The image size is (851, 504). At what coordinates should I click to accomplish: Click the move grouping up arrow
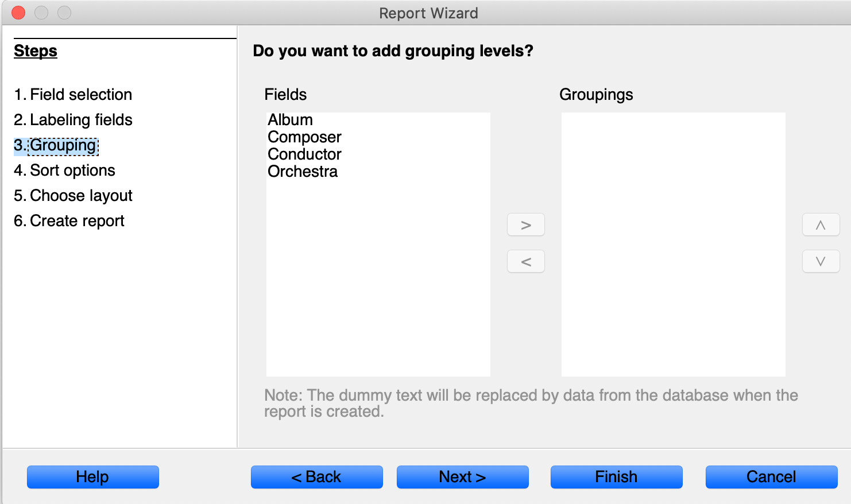821,225
